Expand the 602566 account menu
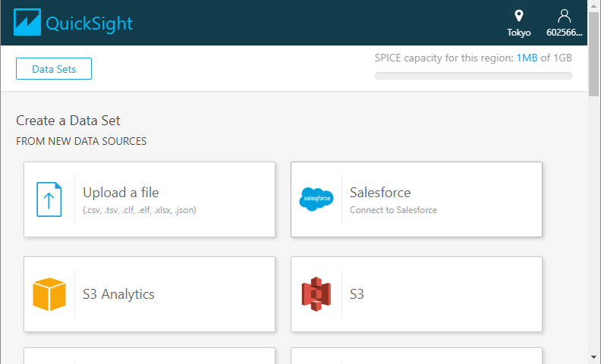The width and height of the screenshot is (601, 364). [564, 33]
